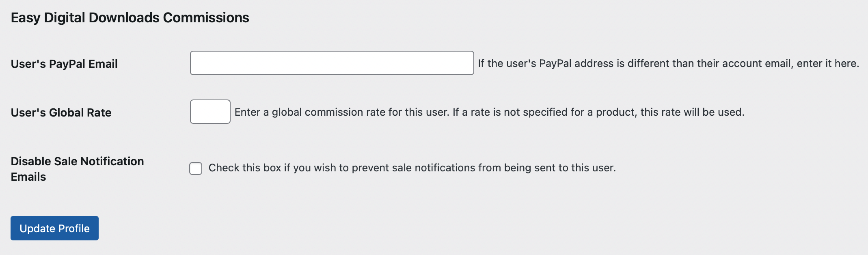The width and height of the screenshot is (868, 255).
Task: Click the word "Commissions" in the section title
Action: point(206,17)
